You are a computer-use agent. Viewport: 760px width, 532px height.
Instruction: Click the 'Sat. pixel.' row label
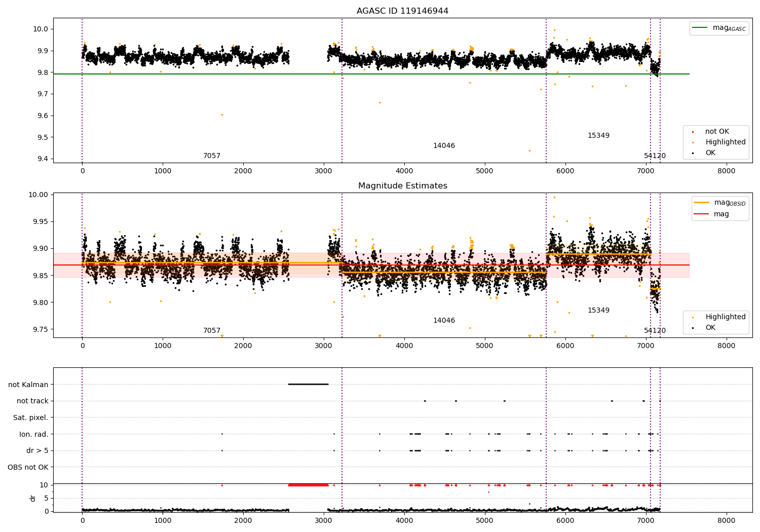tap(31, 418)
